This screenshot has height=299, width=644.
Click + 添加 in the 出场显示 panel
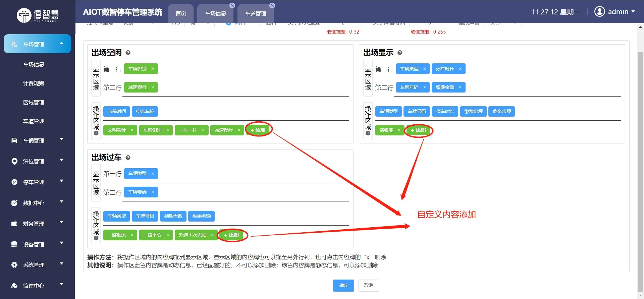pyautogui.click(x=418, y=130)
